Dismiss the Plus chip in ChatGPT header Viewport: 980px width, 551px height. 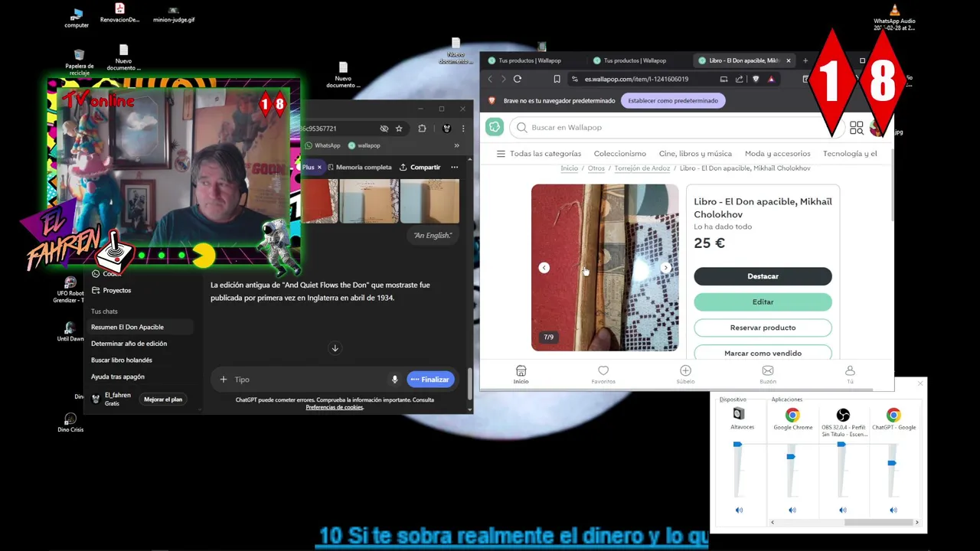point(319,167)
